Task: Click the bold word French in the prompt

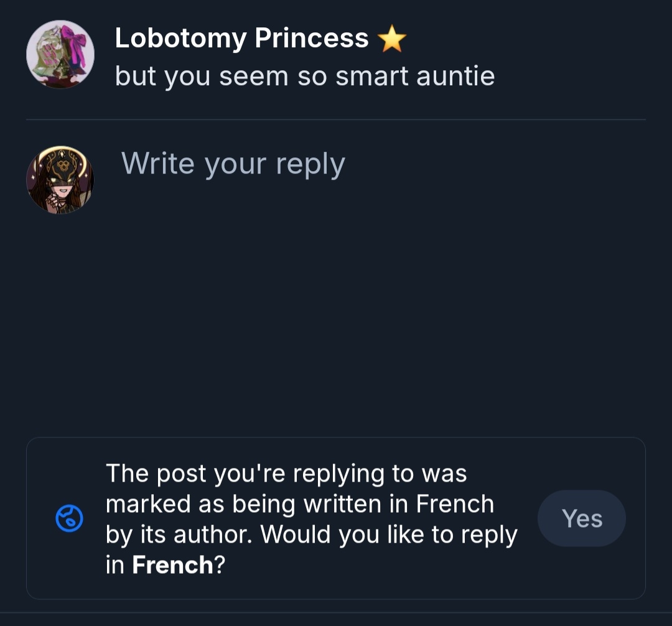Action: point(172,565)
